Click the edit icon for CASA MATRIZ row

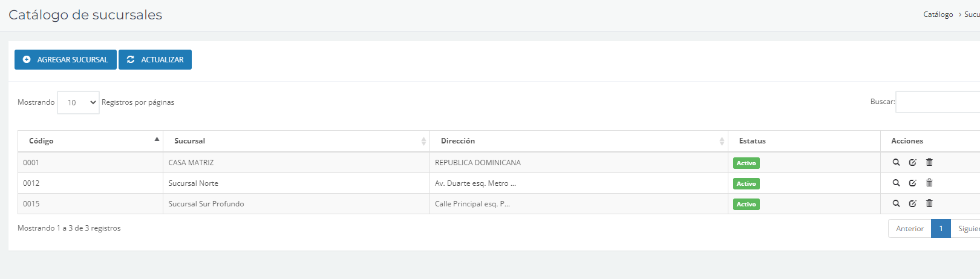tap(913, 162)
